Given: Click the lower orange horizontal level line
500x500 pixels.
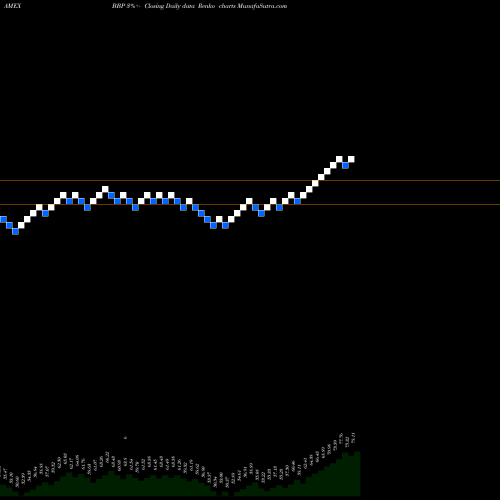Looking at the screenshot, I should click(250, 204).
